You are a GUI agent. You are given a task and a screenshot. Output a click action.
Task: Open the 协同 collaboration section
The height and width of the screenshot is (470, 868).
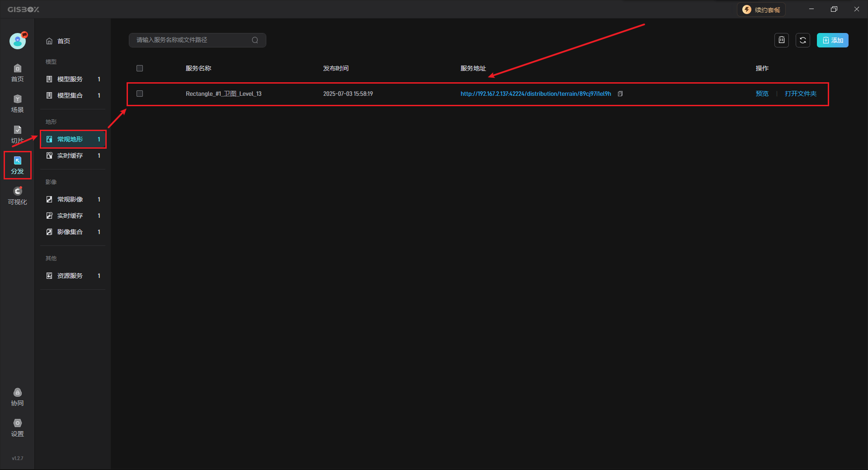pos(18,397)
